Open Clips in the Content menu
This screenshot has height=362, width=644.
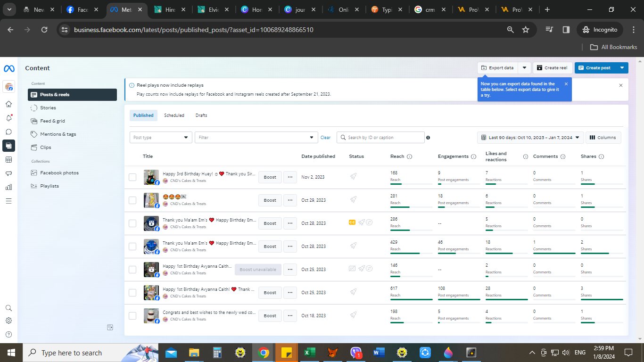72,148
